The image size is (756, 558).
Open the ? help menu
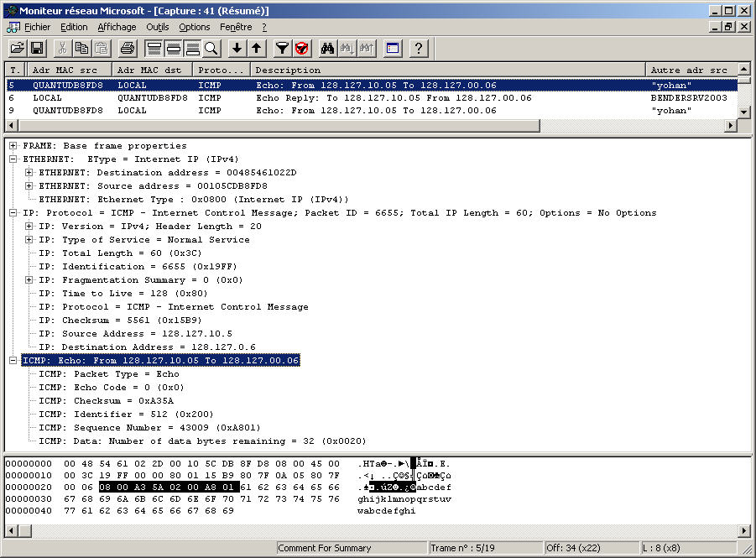point(264,27)
